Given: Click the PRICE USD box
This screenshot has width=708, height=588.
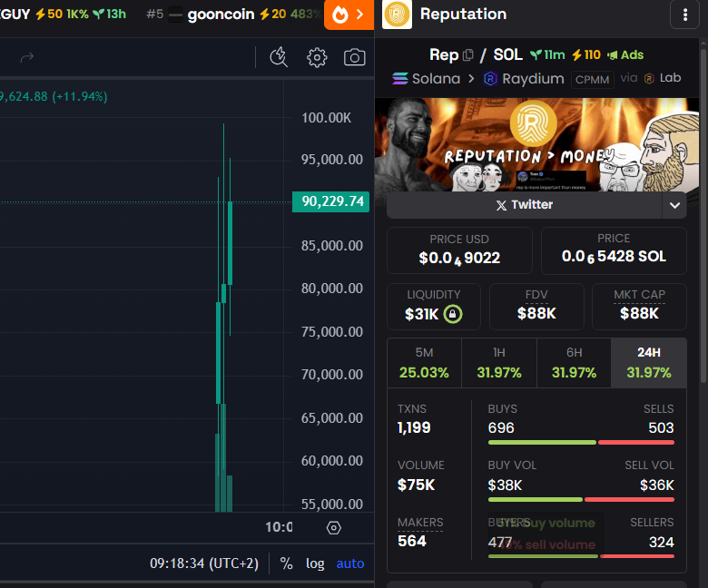Looking at the screenshot, I should point(459,250).
